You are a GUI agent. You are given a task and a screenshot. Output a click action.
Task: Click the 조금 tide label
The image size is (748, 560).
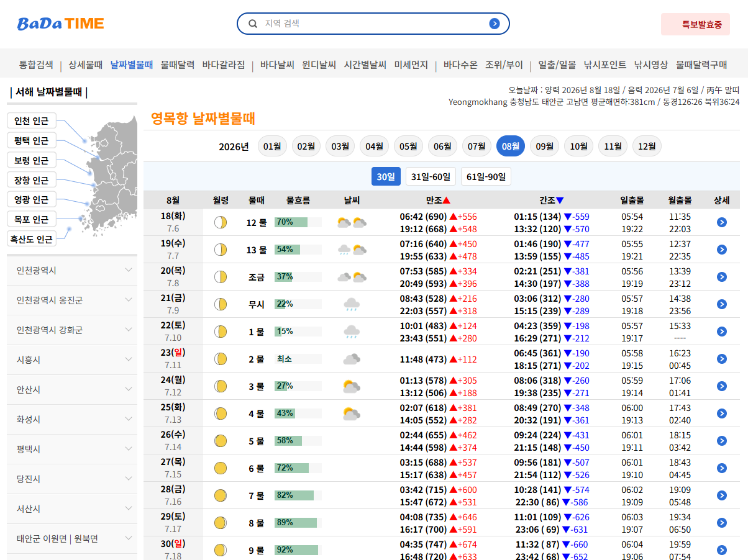point(256,277)
